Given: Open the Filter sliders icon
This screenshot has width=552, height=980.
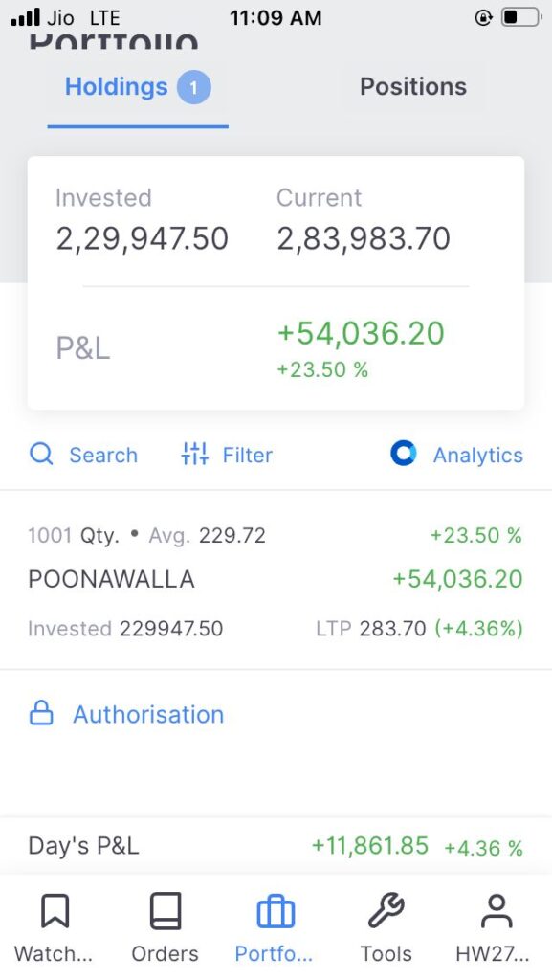Looking at the screenshot, I should pos(194,454).
